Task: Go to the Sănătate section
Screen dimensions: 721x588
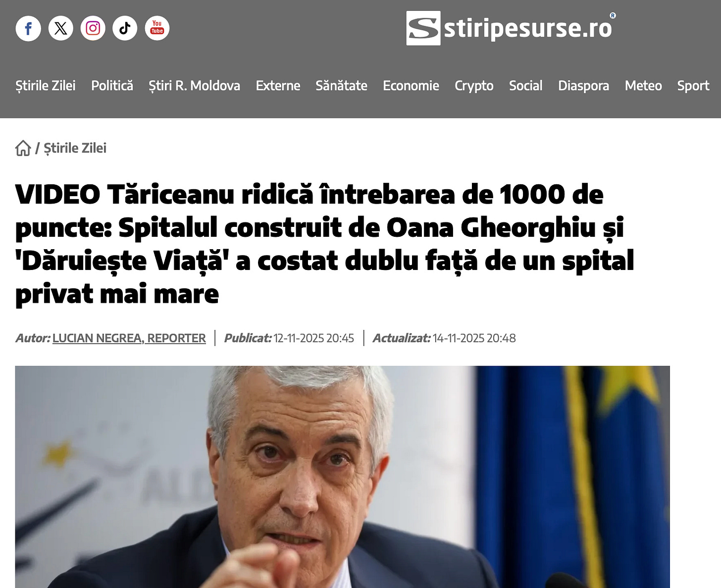Action: pos(341,86)
